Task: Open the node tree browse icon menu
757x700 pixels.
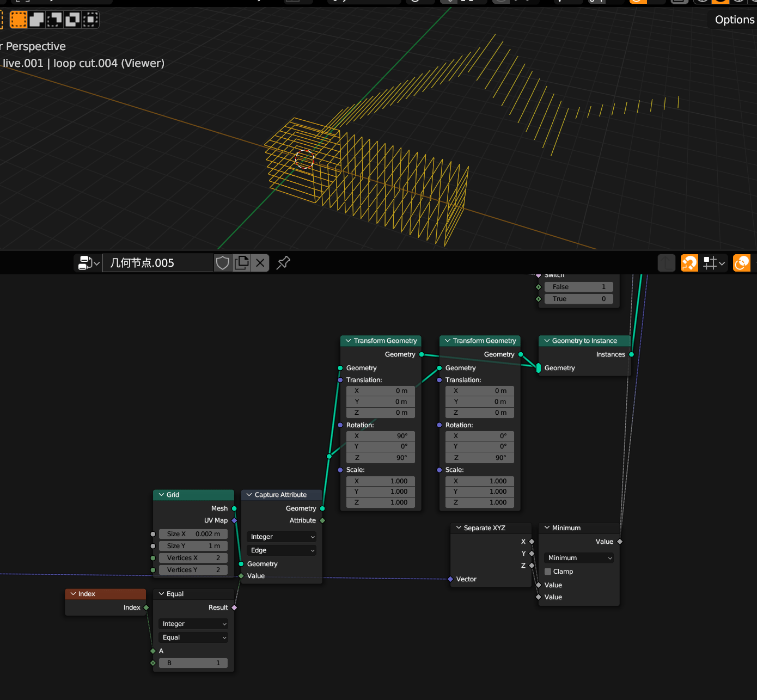Action: click(x=89, y=263)
